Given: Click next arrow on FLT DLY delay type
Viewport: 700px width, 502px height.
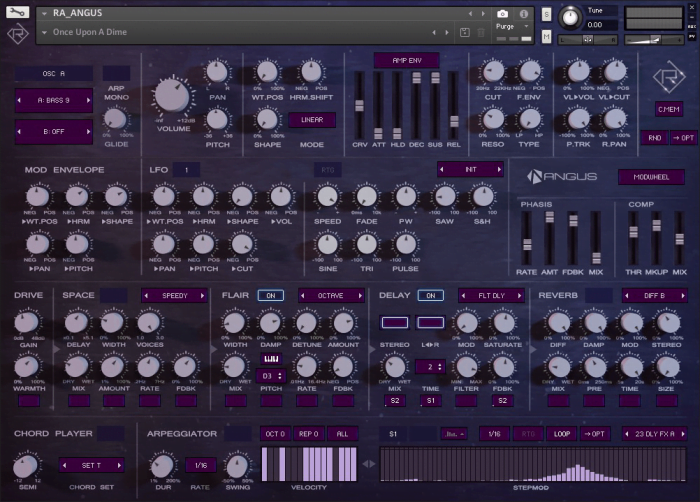Looking at the screenshot, I should pyautogui.click(x=519, y=296).
